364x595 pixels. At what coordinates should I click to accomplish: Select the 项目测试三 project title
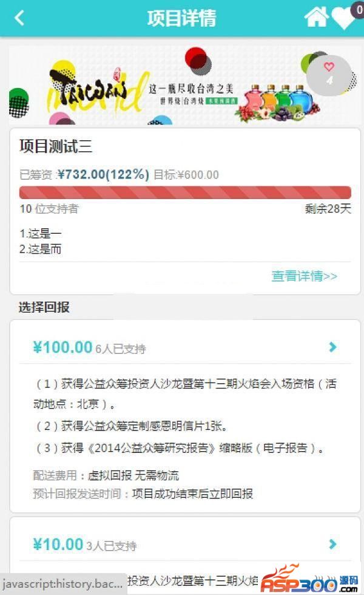(x=56, y=146)
